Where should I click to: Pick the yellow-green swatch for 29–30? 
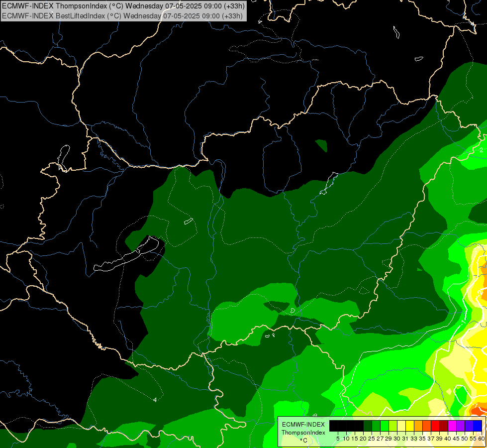coord(393,426)
